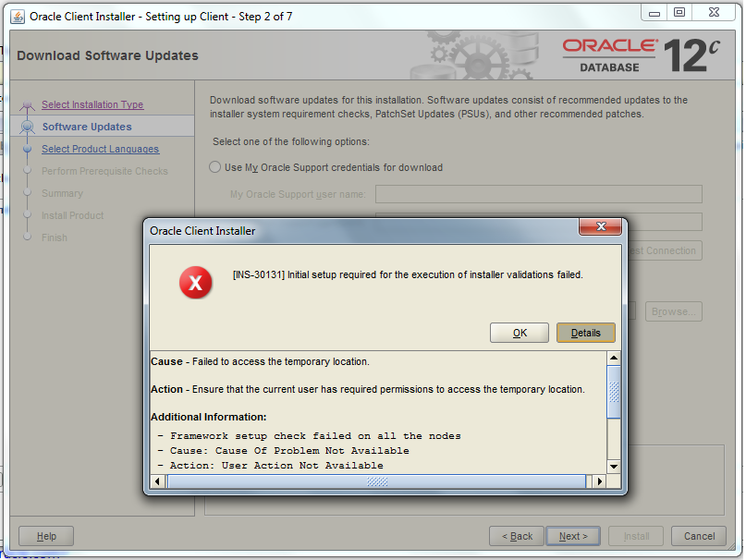Click the scroll up arrow in details pane
The width and height of the screenshot is (746, 560).
click(614, 358)
